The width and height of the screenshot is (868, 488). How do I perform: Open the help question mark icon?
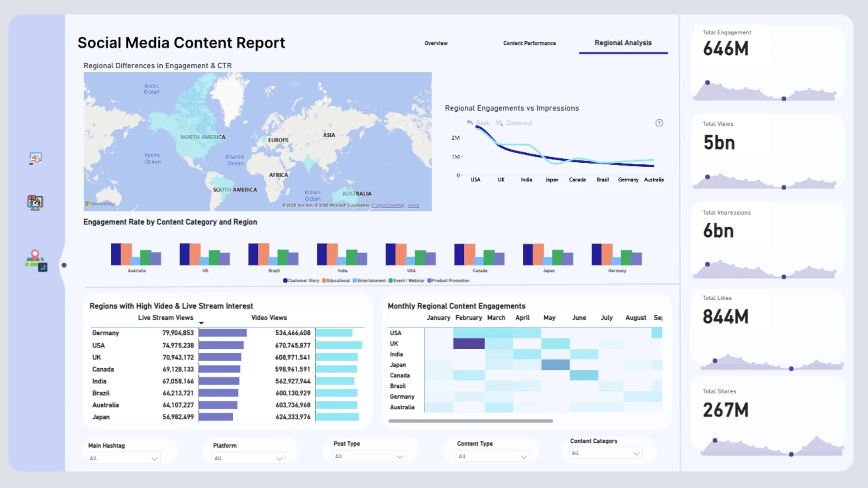pos(659,123)
